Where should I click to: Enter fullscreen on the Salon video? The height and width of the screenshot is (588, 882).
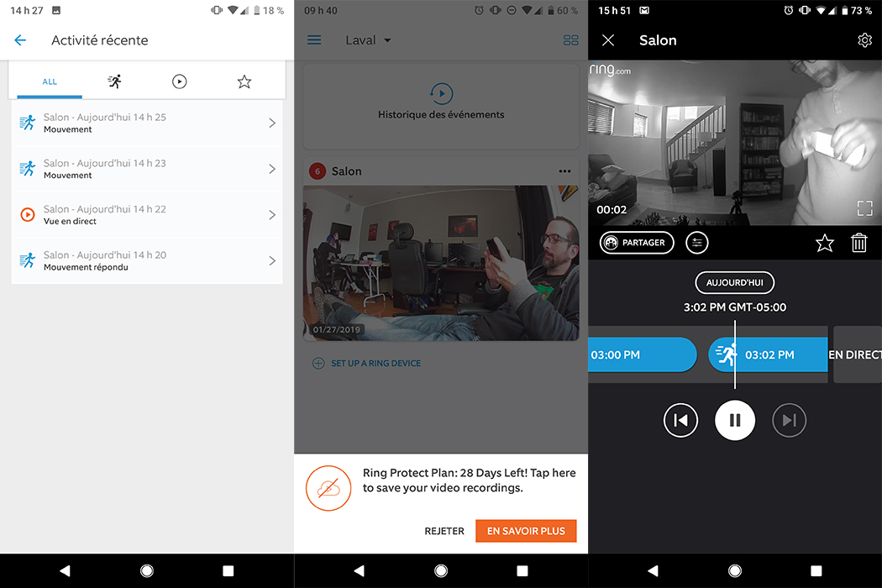864,208
